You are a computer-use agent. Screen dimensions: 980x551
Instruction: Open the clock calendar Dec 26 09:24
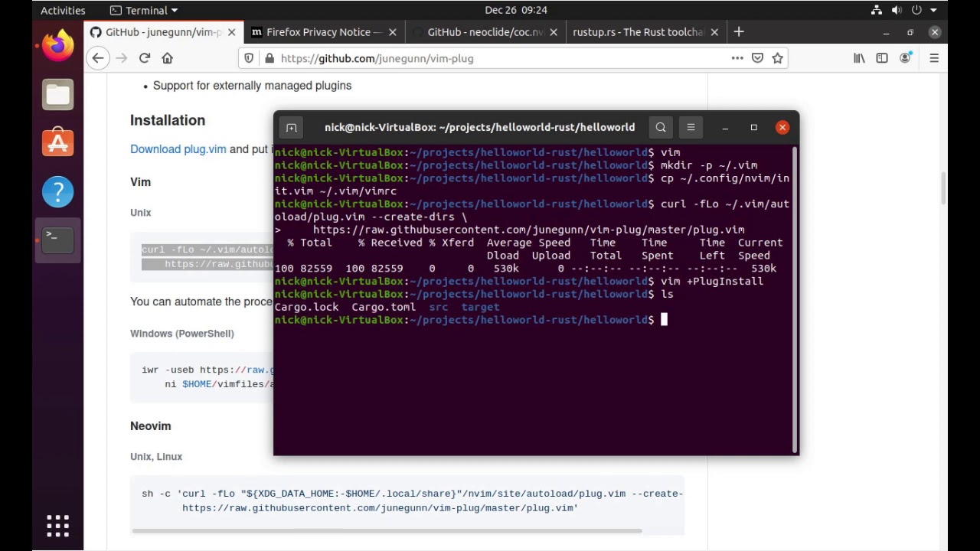pos(516,10)
